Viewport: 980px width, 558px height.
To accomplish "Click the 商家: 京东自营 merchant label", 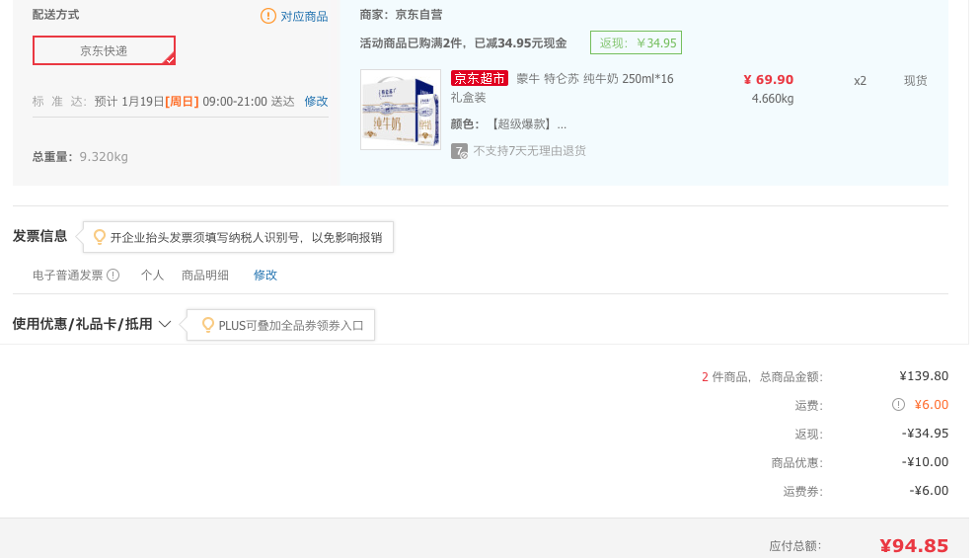I will coord(401,15).
